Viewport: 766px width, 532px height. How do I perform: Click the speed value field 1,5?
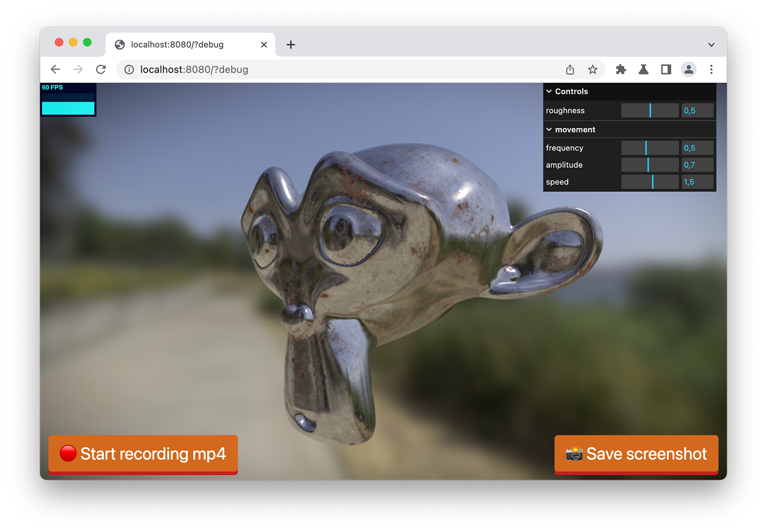point(697,182)
